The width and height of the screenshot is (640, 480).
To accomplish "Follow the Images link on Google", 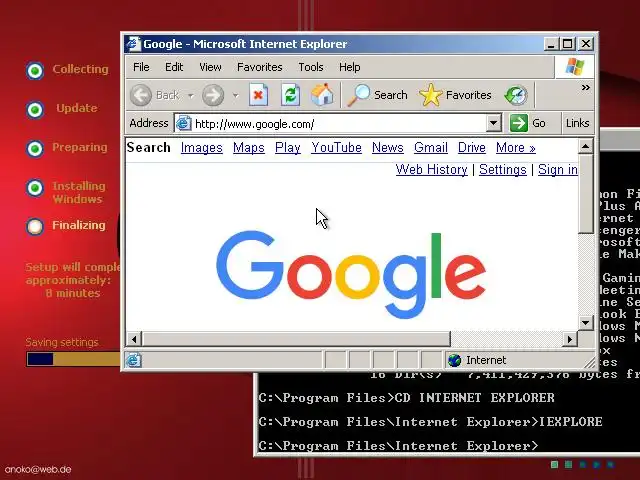I will click(x=202, y=147).
